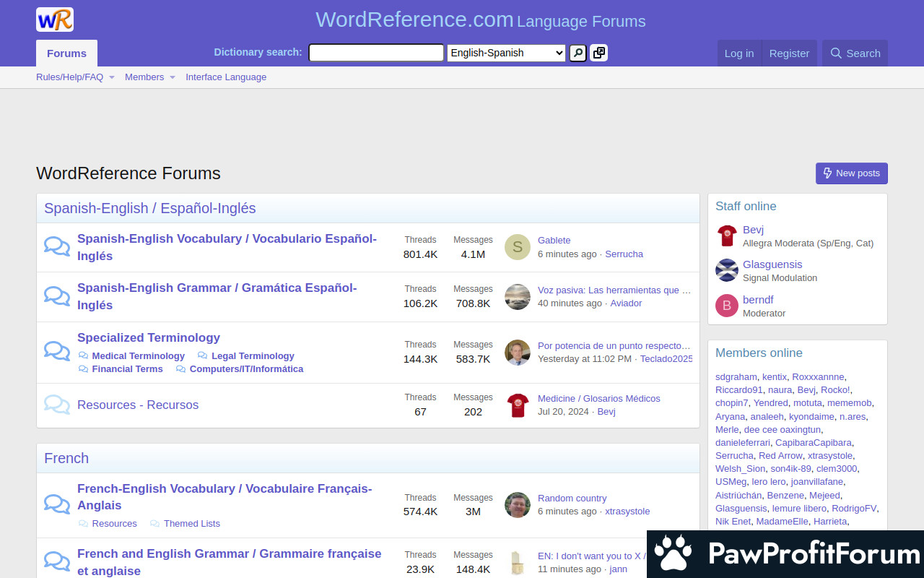Open the Financial Terms subforum
The height and width of the screenshot is (578, 924).
(x=128, y=368)
